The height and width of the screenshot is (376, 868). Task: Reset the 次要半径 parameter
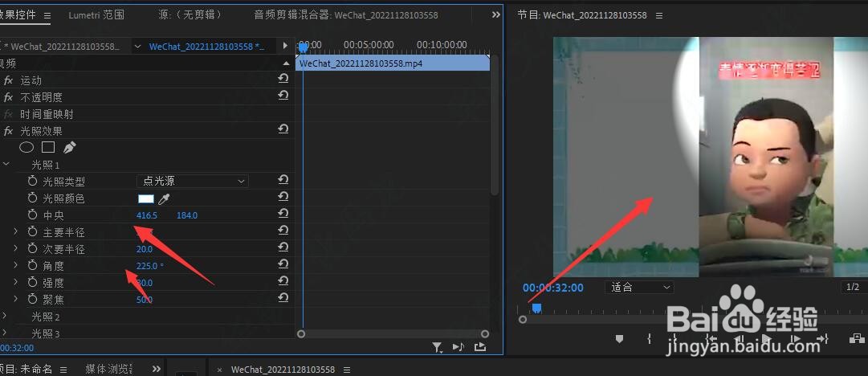click(283, 247)
